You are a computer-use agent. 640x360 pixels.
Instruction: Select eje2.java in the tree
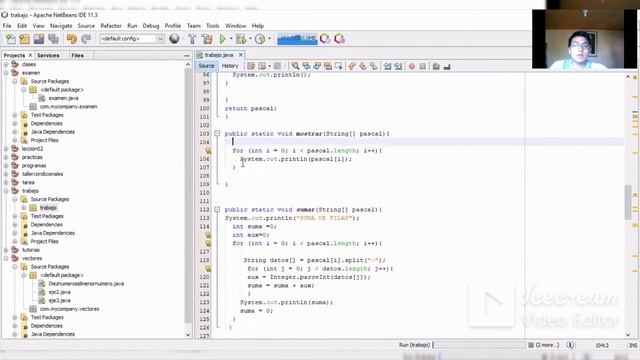point(60,292)
